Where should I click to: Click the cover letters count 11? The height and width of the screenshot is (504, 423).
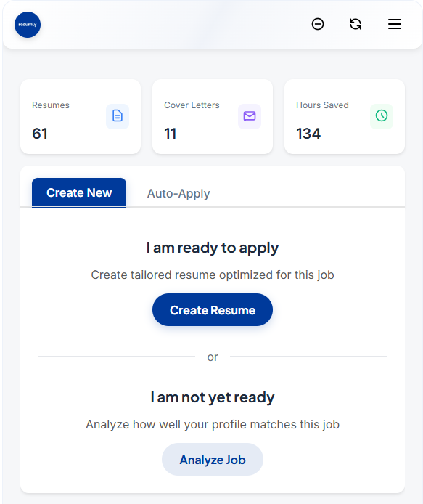tap(171, 134)
